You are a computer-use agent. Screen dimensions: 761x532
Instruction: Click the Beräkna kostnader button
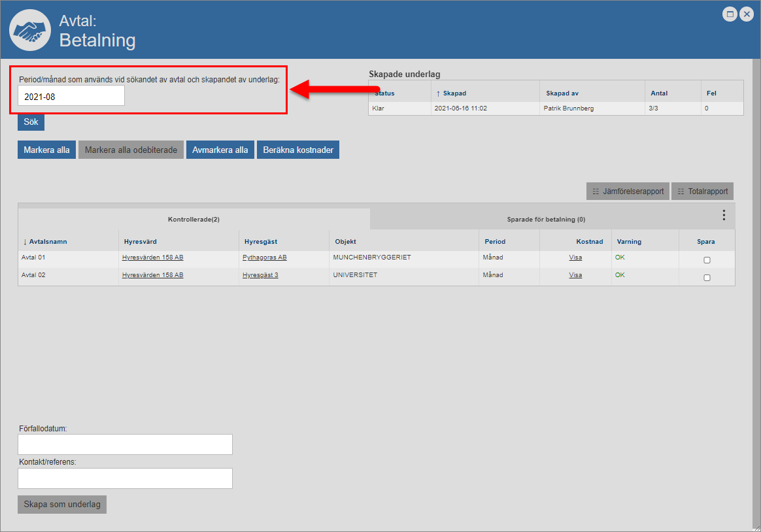click(x=298, y=150)
